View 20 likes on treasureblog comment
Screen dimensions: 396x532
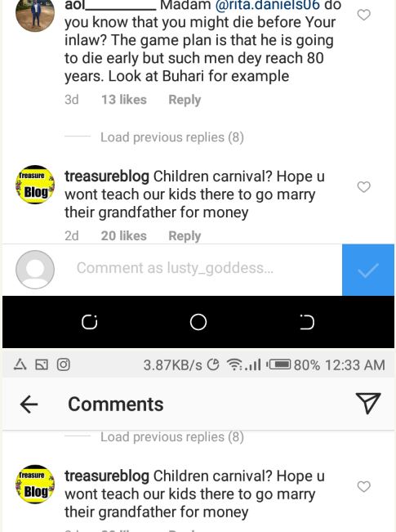click(124, 236)
